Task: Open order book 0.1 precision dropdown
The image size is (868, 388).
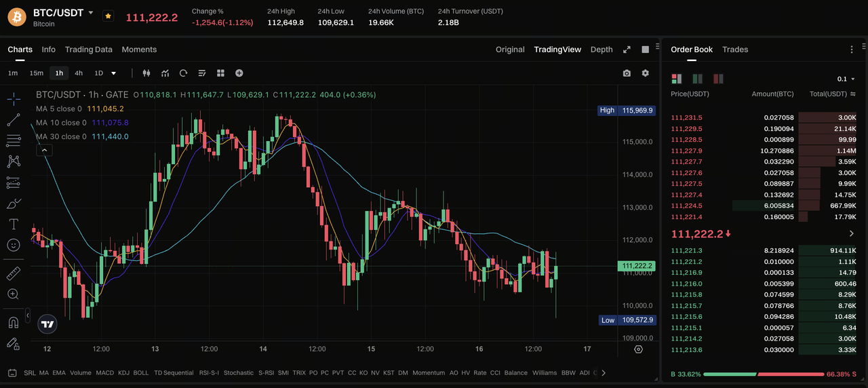Action: click(846, 79)
